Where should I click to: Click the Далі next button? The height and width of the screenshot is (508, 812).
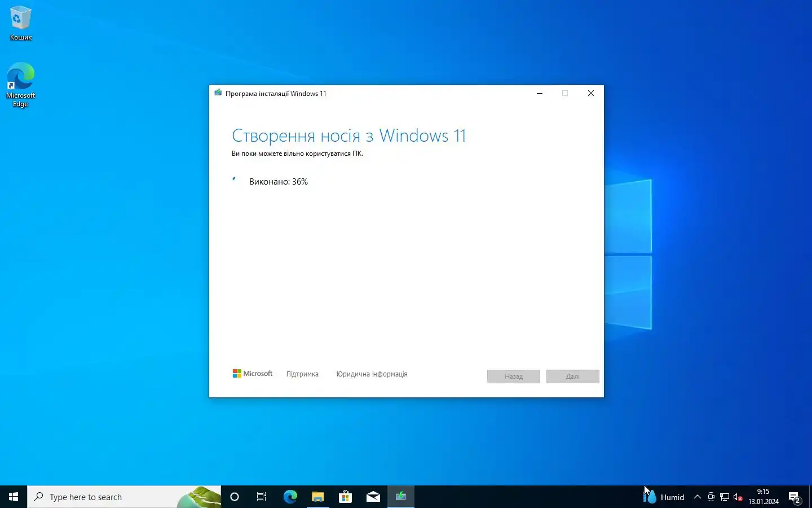572,376
